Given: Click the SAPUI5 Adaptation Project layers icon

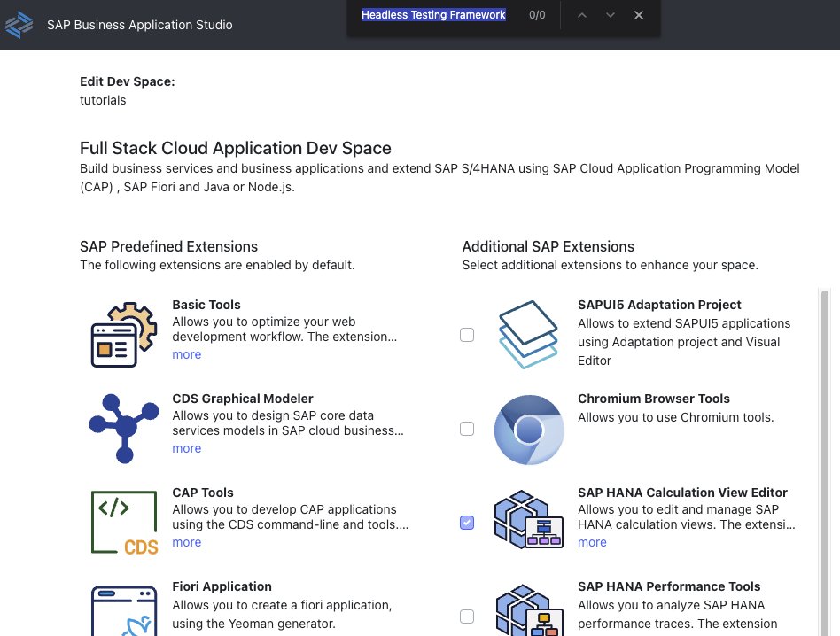Looking at the screenshot, I should pyautogui.click(x=528, y=335).
